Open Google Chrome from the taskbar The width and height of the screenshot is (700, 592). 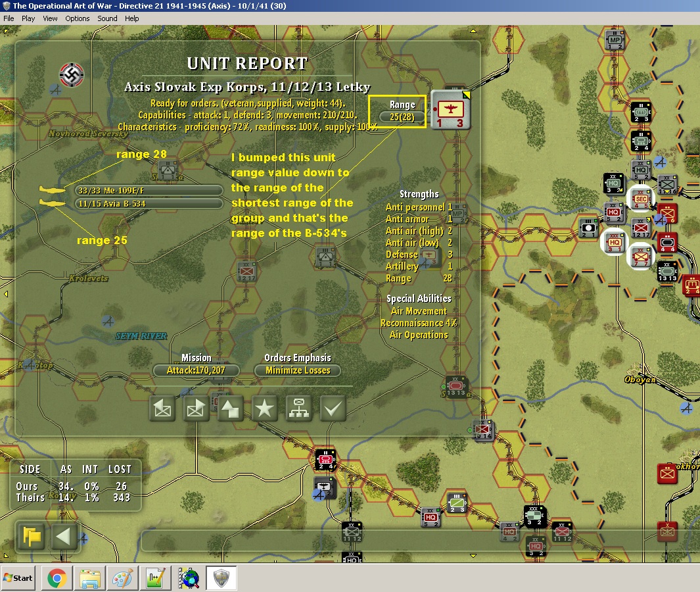[57, 578]
